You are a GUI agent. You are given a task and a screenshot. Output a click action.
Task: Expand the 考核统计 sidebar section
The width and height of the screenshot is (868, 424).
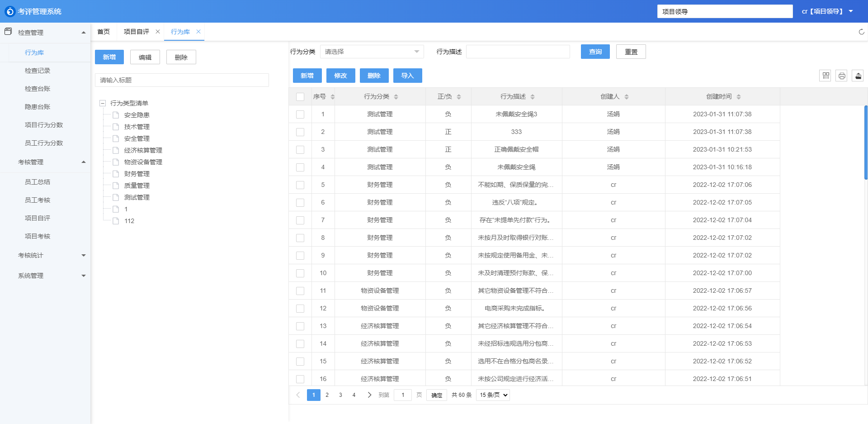pos(84,256)
